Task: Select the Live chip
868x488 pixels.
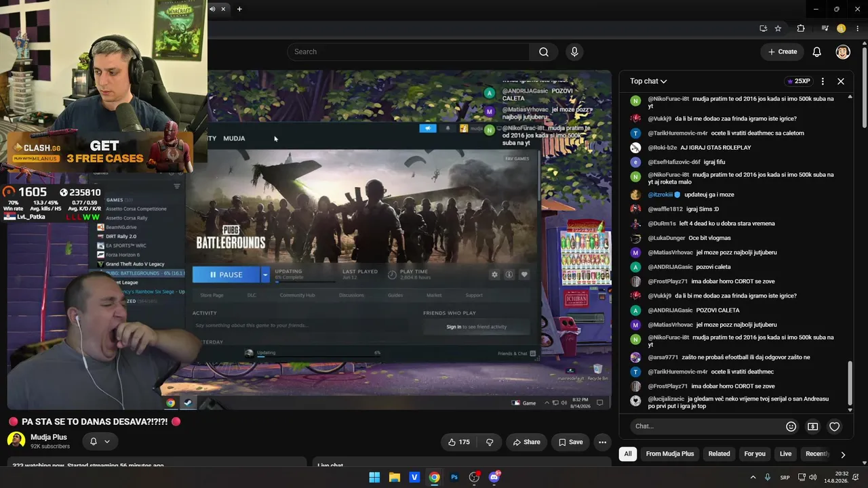Action: click(785, 454)
